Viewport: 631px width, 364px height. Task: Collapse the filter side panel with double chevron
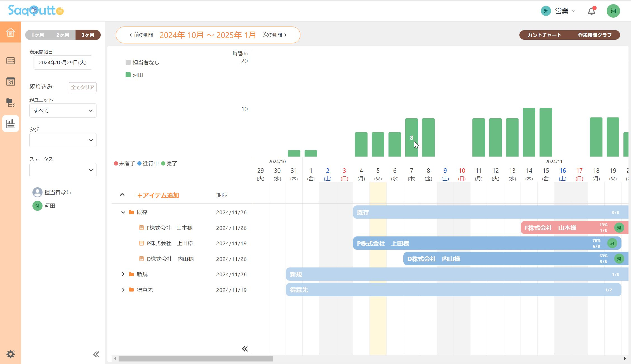click(x=96, y=354)
